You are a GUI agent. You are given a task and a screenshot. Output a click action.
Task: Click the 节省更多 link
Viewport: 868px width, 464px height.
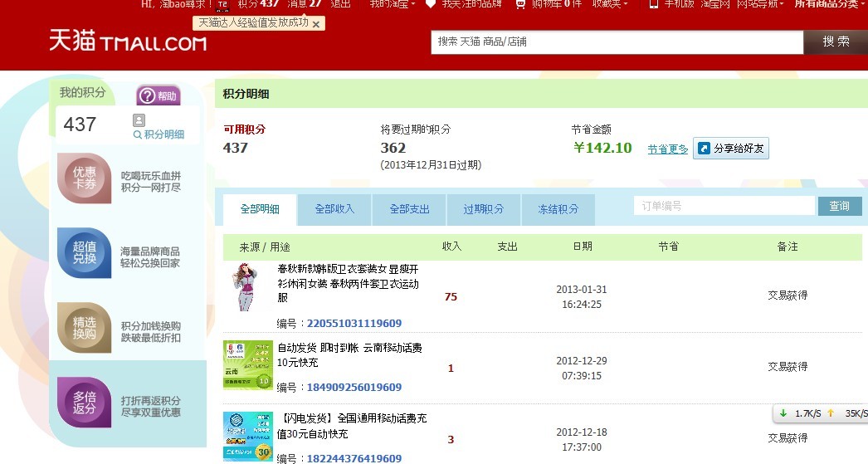[x=668, y=149]
